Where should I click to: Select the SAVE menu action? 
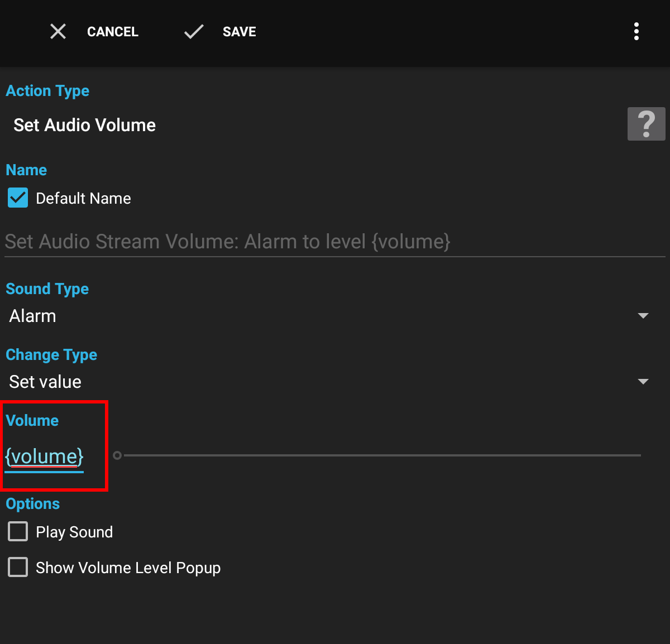pyautogui.click(x=239, y=31)
